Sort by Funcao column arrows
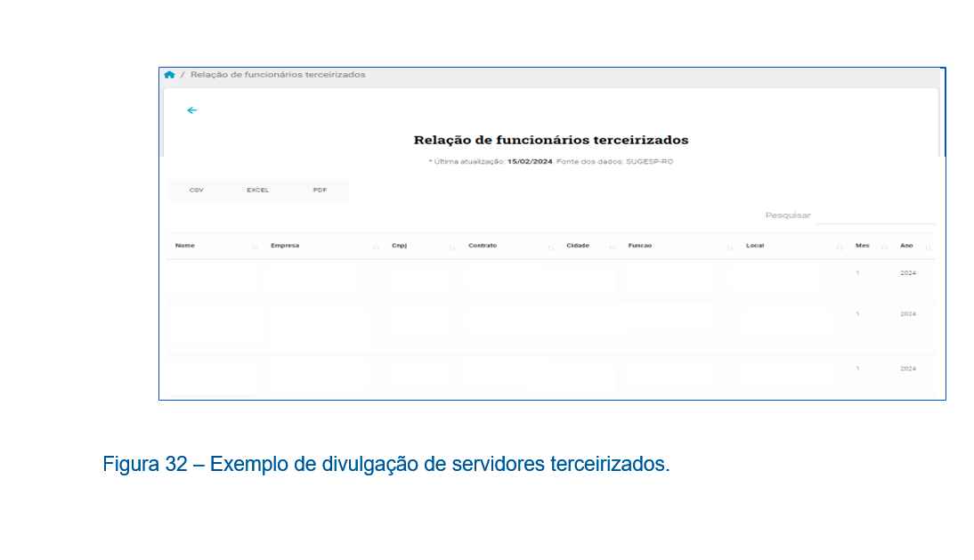974x560 pixels. (730, 248)
